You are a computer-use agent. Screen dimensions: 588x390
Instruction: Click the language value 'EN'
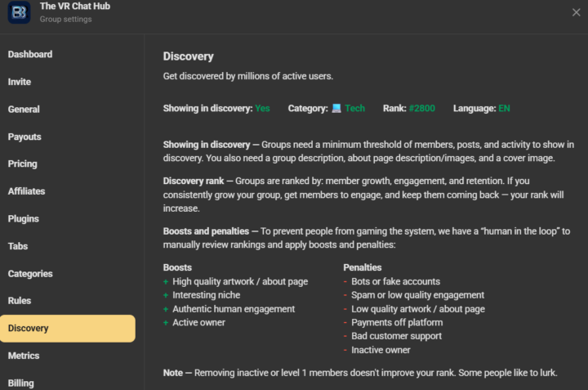coord(504,109)
